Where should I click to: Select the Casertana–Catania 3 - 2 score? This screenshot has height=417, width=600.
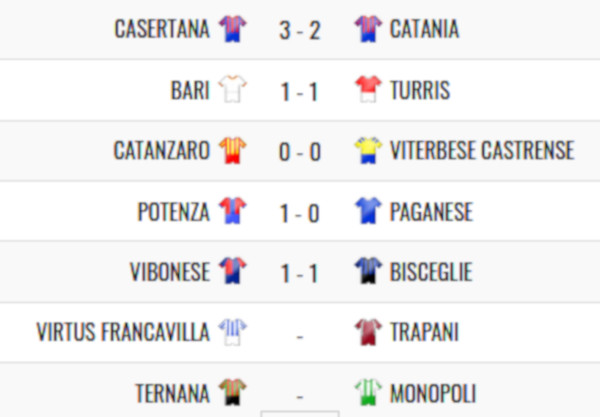pos(299,30)
